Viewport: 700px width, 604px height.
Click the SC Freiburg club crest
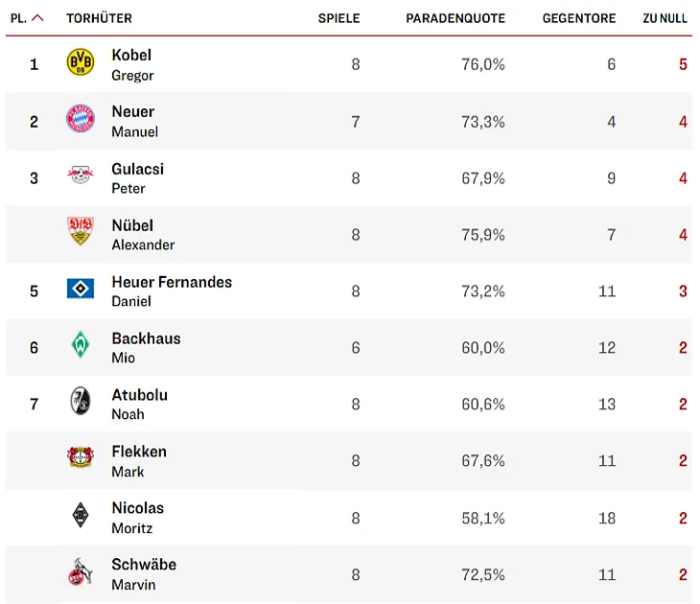[81, 402]
